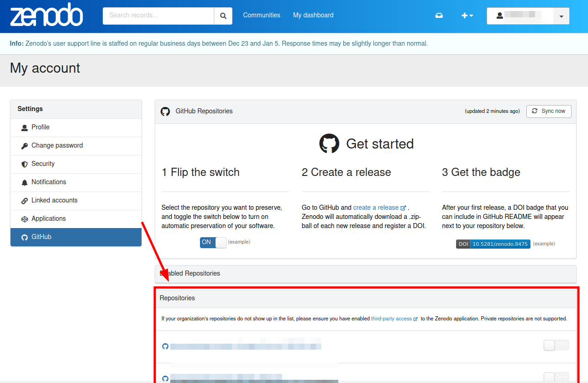Click the Notifications bell icon

click(x=25, y=182)
